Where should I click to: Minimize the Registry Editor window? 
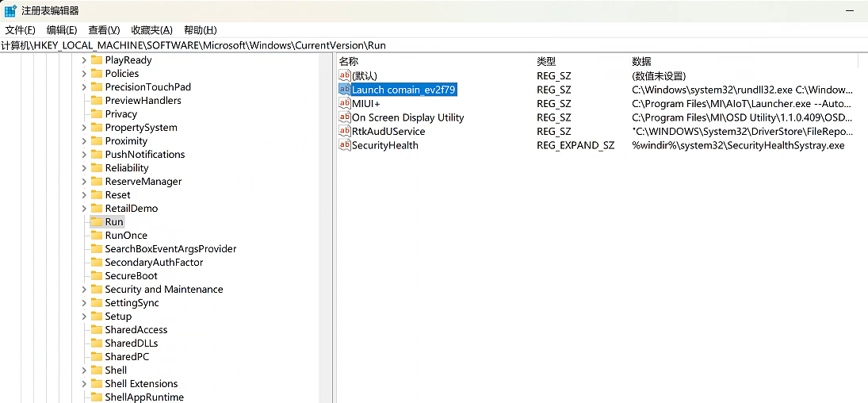coord(849,10)
